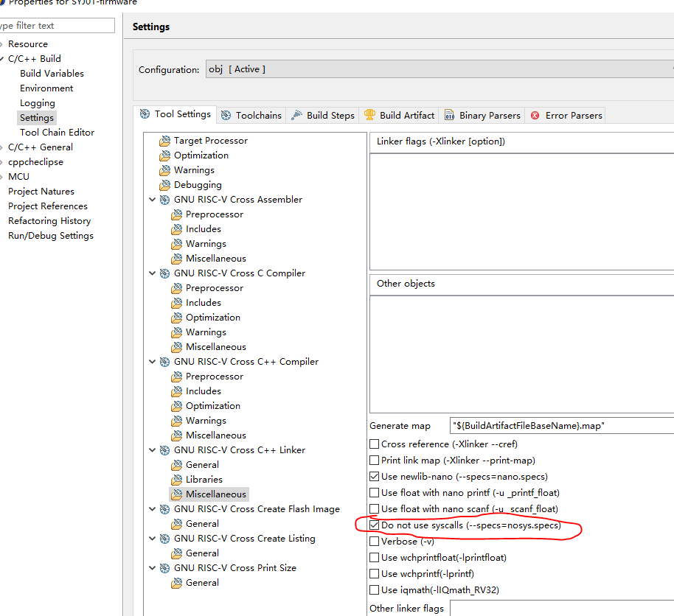Switch to Build Steps tab
Screen dimensions: 674x616
pyautogui.click(x=323, y=115)
